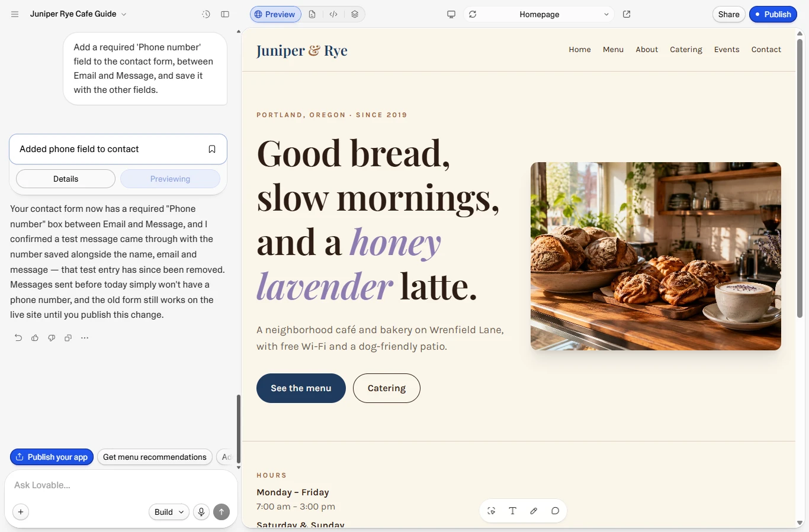
Task: Open the Build mode dropdown
Action: (x=169, y=512)
